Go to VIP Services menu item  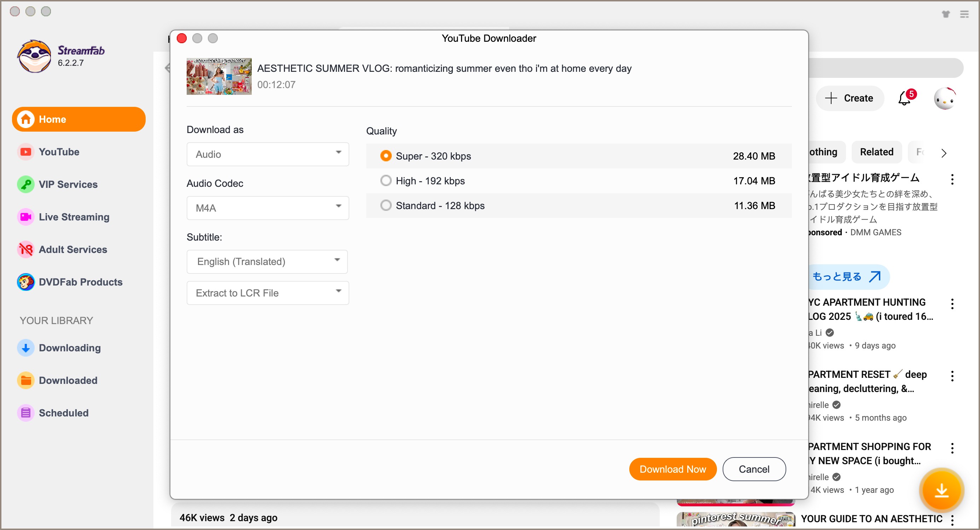(x=68, y=184)
